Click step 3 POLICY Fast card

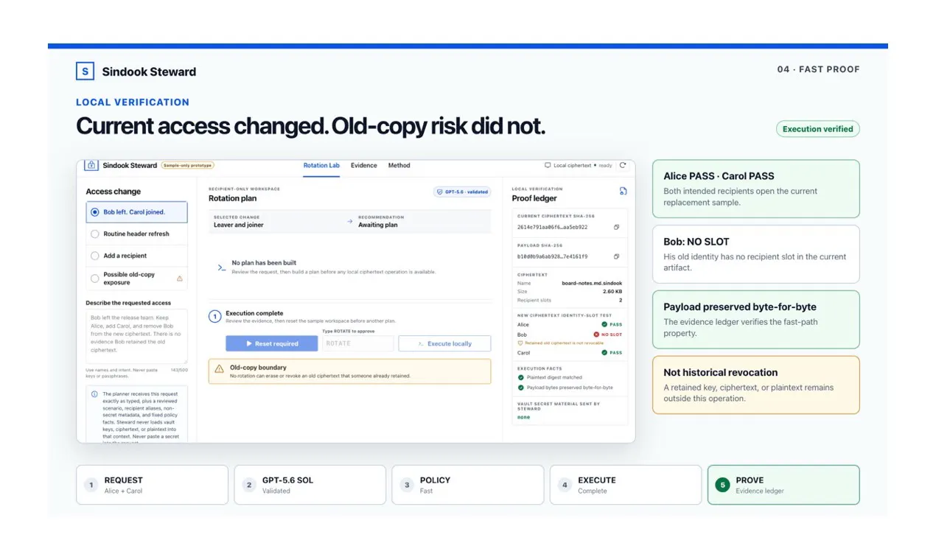[468, 485]
